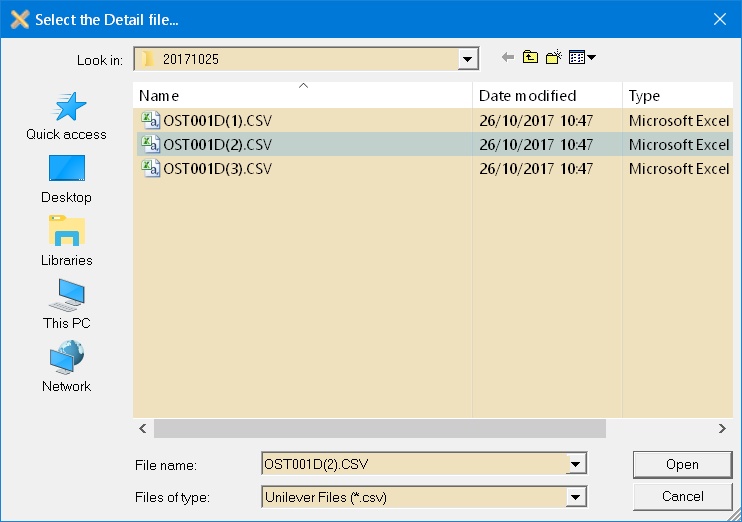Select file OST001D(1).CSV
Screen dimensions: 742x522
click(217, 121)
